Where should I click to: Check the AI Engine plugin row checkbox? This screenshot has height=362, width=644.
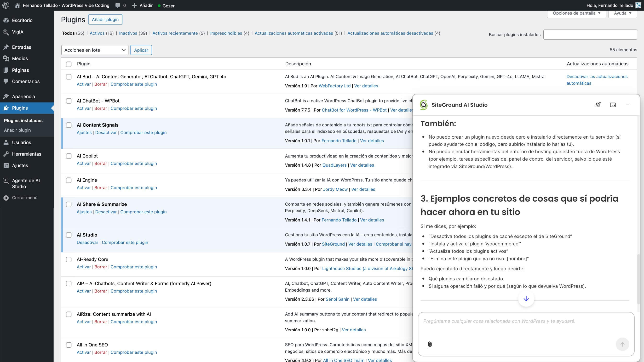click(x=69, y=180)
